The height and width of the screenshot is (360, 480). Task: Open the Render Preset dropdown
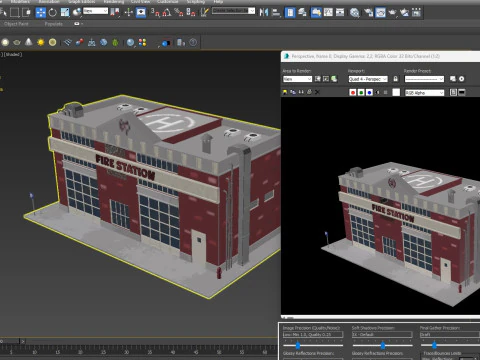424,79
